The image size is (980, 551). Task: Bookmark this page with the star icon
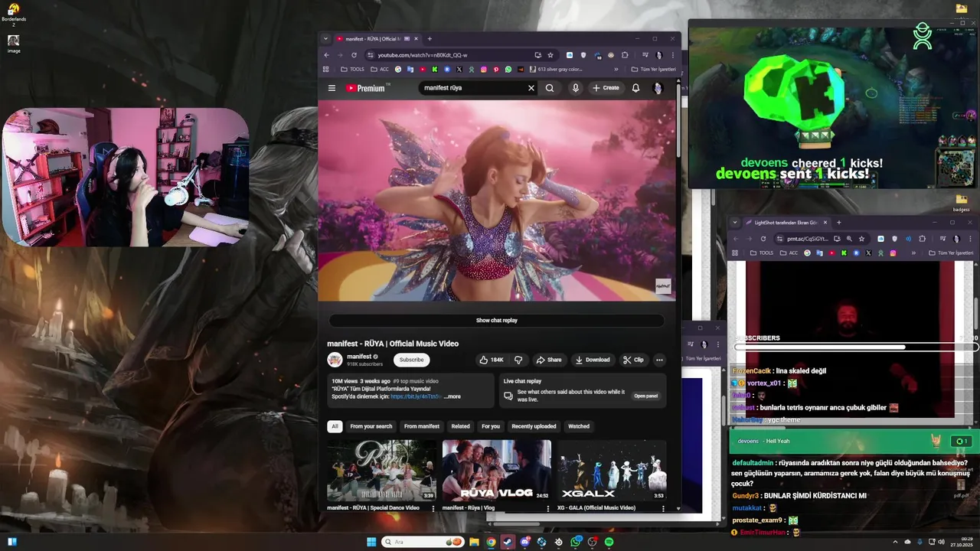(550, 55)
